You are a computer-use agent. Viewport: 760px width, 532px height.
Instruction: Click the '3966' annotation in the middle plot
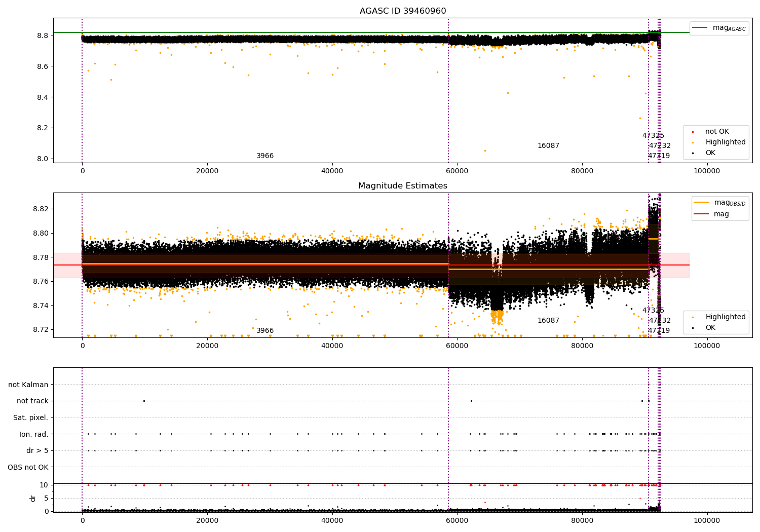[265, 331]
